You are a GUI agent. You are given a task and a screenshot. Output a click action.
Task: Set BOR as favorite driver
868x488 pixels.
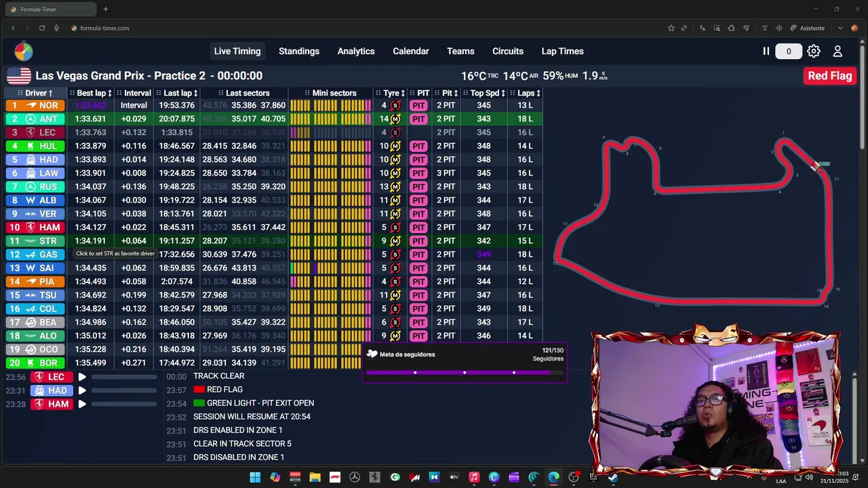pos(36,363)
